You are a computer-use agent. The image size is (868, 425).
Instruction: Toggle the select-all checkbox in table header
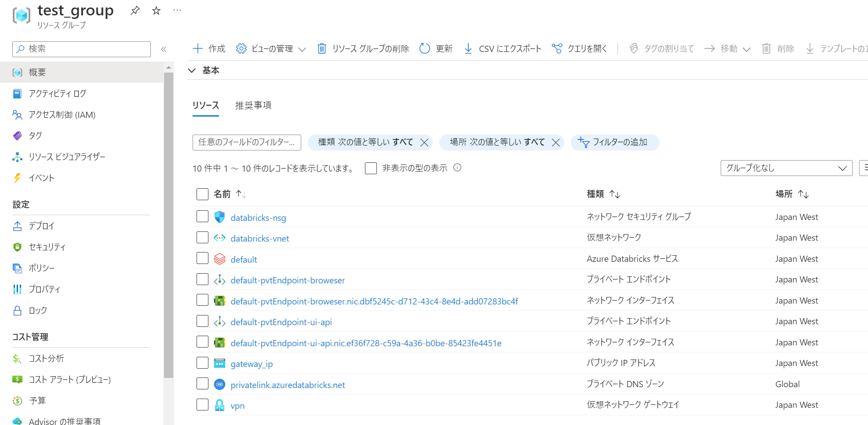pyautogui.click(x=202, y=194)
